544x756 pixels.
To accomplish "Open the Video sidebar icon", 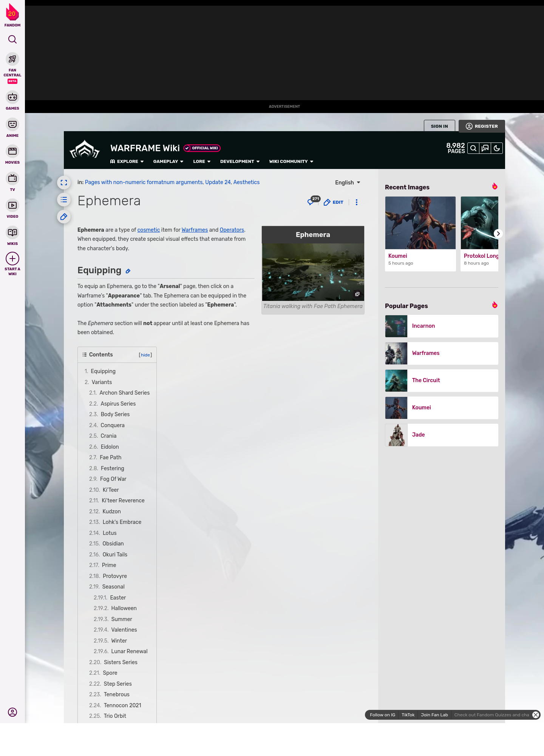I will 12,205.
